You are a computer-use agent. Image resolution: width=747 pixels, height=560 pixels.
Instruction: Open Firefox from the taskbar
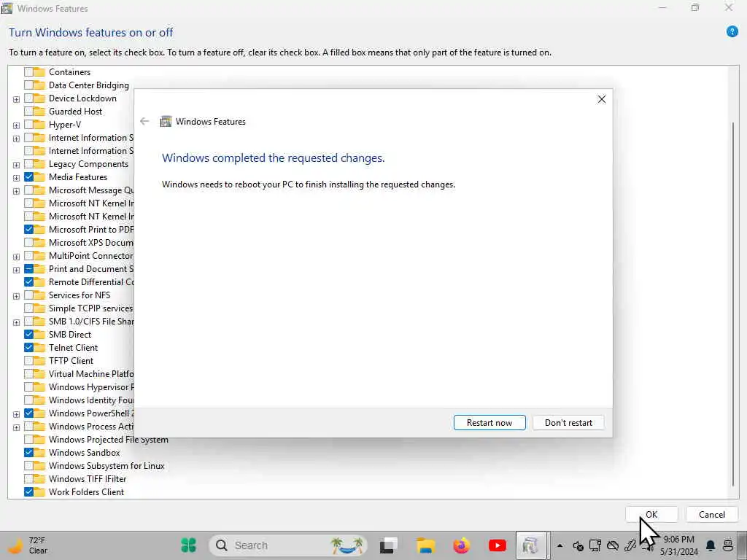click(x=461, y=545)
